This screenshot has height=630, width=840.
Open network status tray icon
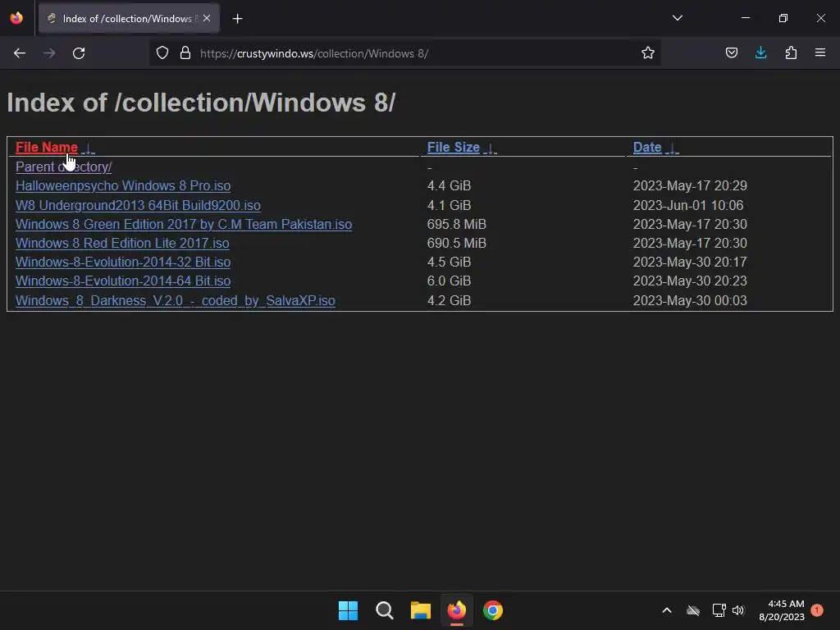719,610
